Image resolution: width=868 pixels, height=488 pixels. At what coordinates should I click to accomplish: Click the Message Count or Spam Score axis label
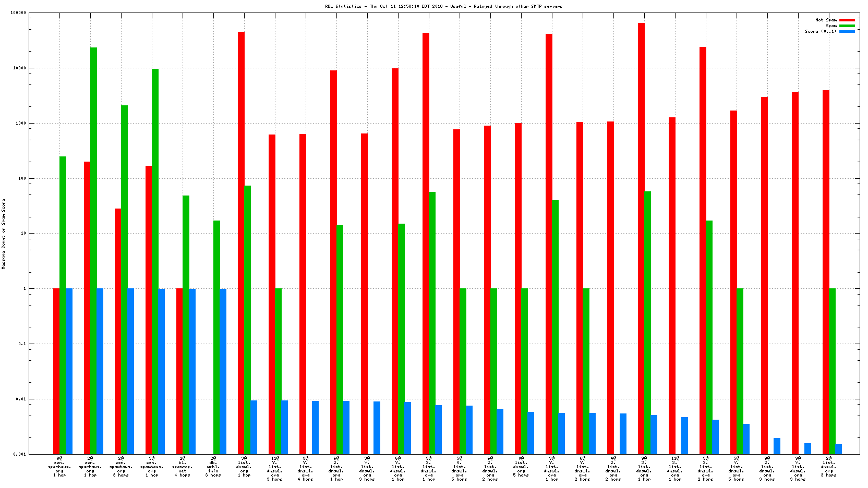click(3, 234)
